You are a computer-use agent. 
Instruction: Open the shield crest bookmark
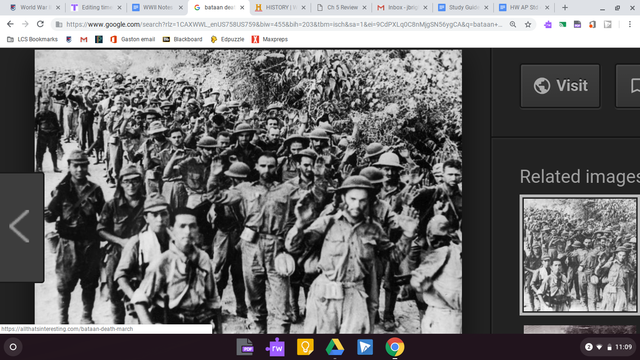click(69, 39)
